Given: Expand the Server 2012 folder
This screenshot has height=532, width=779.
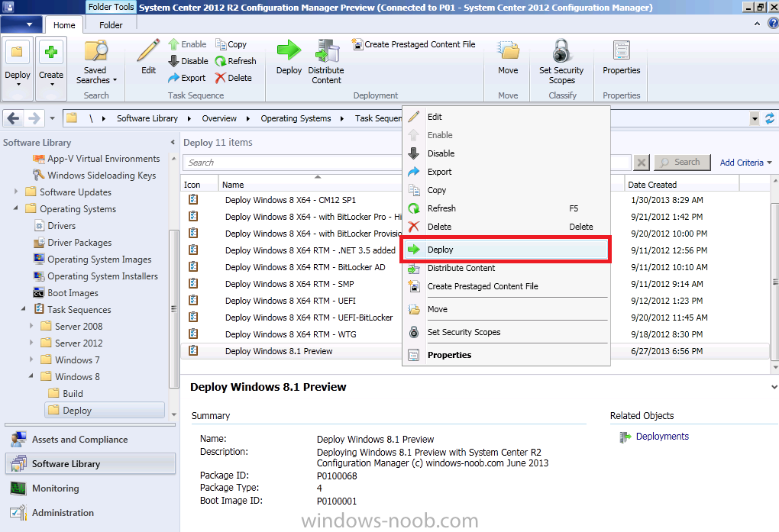Looking at the screenshot, I should click(31, 343).
